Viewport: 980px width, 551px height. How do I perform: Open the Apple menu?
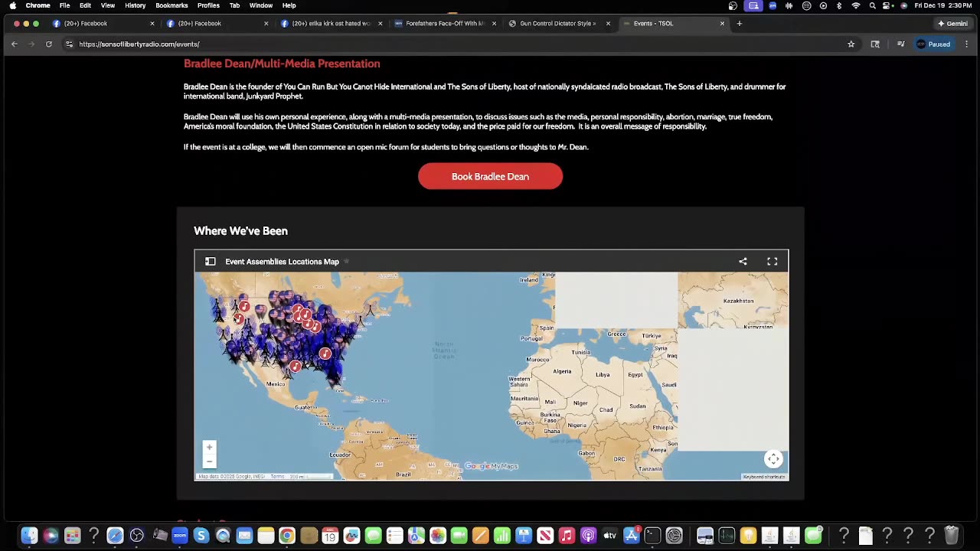(12, 5)
